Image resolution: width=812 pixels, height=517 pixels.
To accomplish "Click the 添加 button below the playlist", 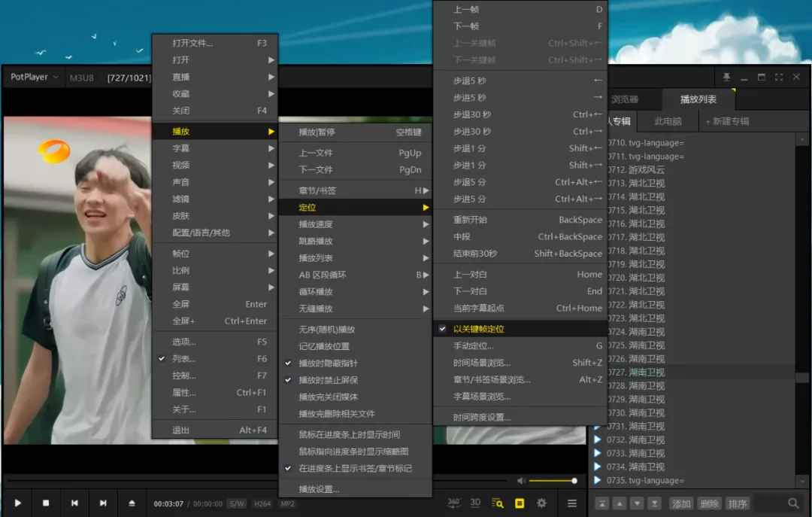I will pyautogui.click(x=680, y=503).
